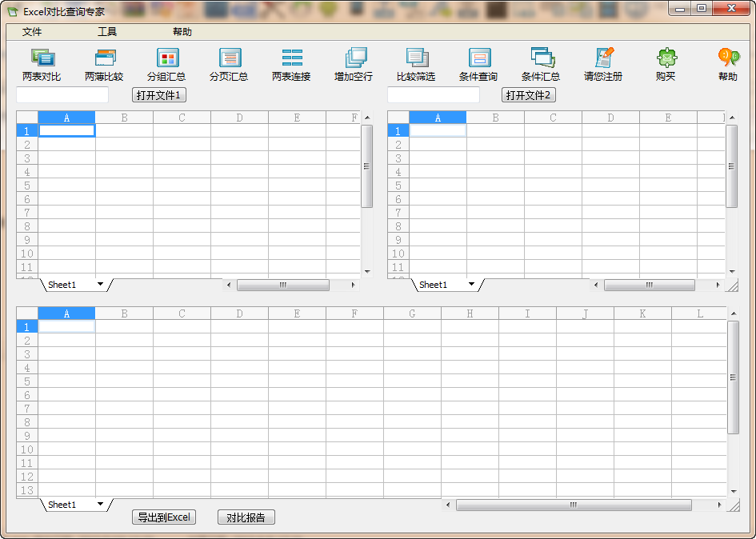Maximize the Excel对比查询专家 window
Screen dimensions: 756x539
[702, 8]
